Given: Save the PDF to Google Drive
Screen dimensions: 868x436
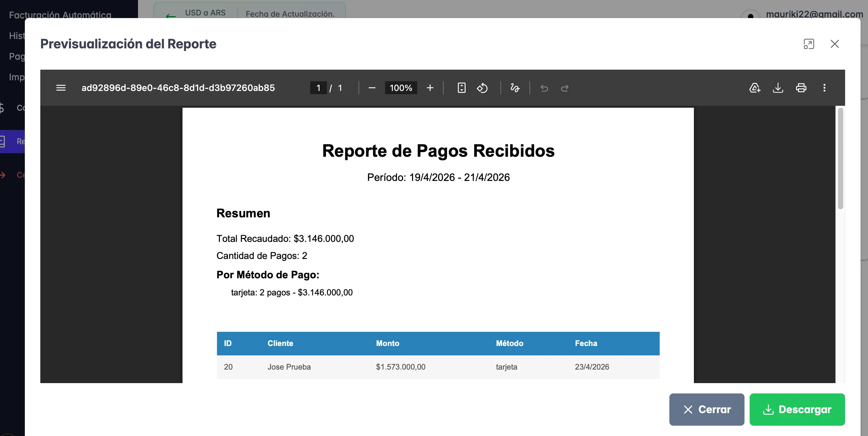Looking at the screenshot, I should (755, 88).
